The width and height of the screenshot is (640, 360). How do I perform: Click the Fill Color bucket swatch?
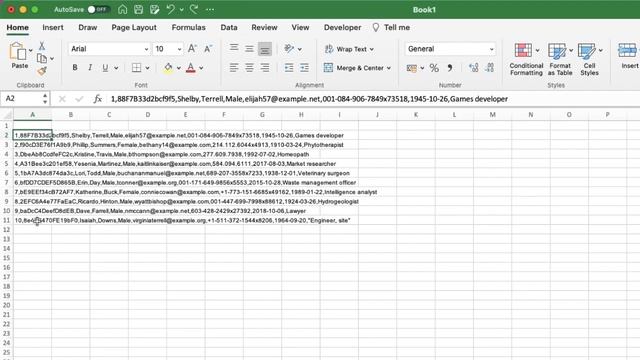click(168, 68)
